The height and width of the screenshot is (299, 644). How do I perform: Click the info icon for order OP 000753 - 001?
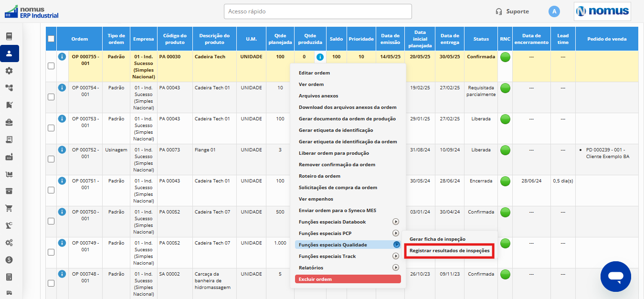62,119
